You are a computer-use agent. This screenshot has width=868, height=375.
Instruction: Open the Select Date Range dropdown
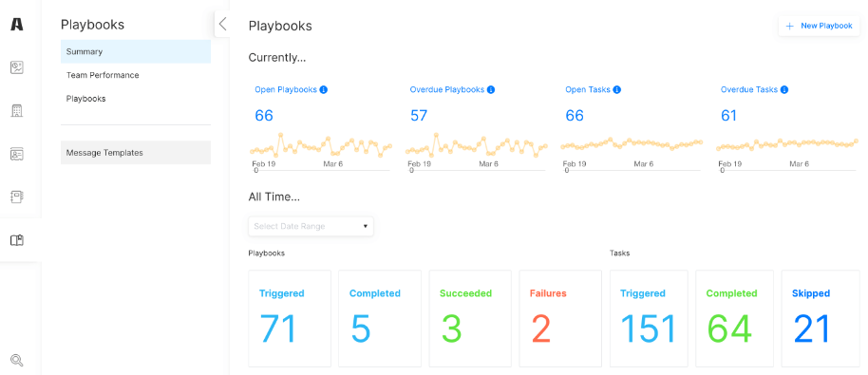point(311,226)
